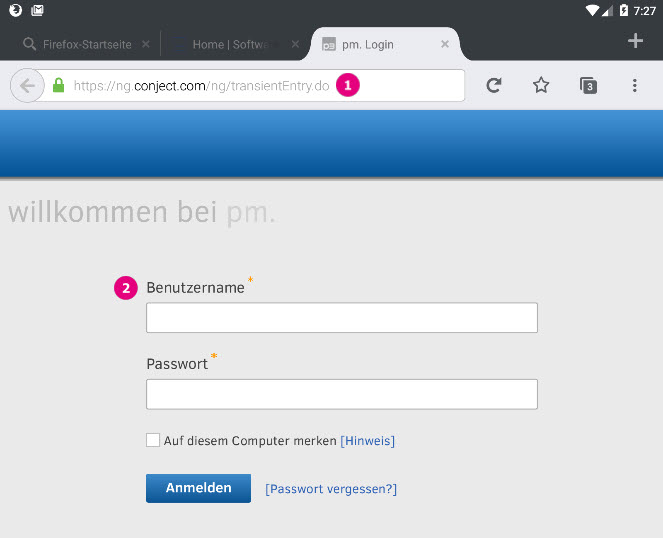Open the [Hinweis] link
Viewport: 663px width, 538px height.
click(x=367, y=441)
